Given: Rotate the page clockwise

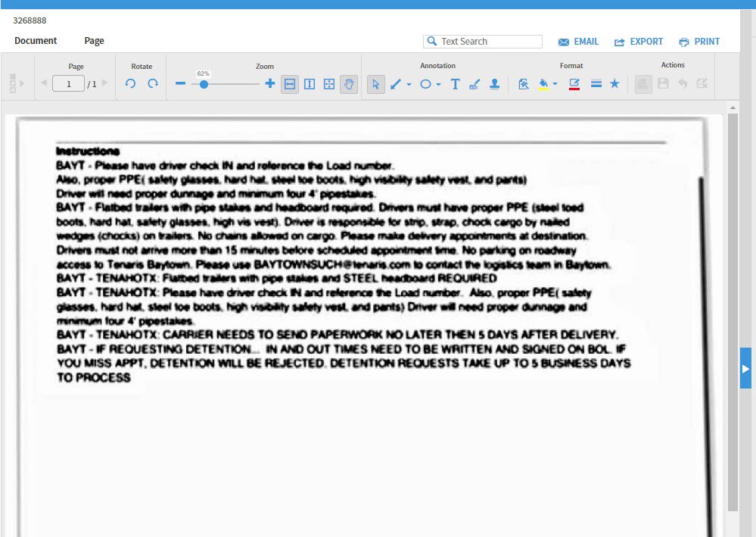Looking at the screenshot, I should click(x=153, y=83).
